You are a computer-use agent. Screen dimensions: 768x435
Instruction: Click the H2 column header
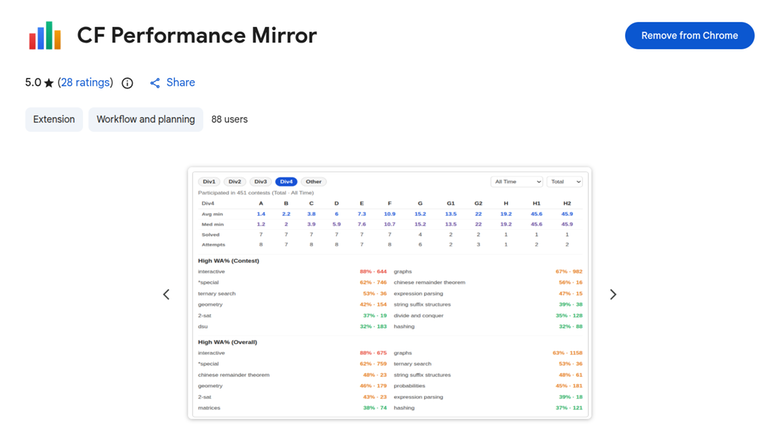tap(567, 203)
